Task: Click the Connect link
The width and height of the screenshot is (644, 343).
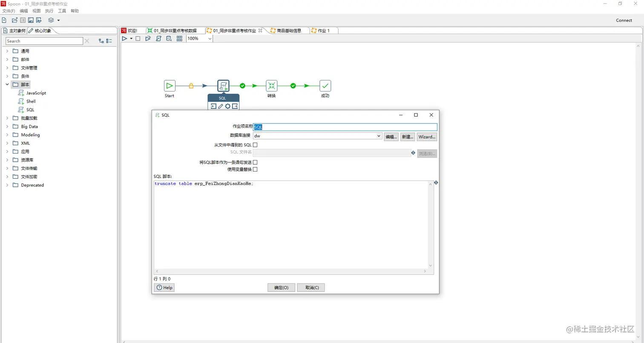Action: click(x=624, y=20)
